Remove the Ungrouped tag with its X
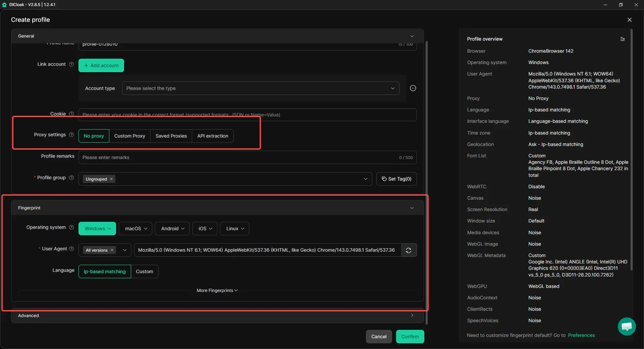 111,179
